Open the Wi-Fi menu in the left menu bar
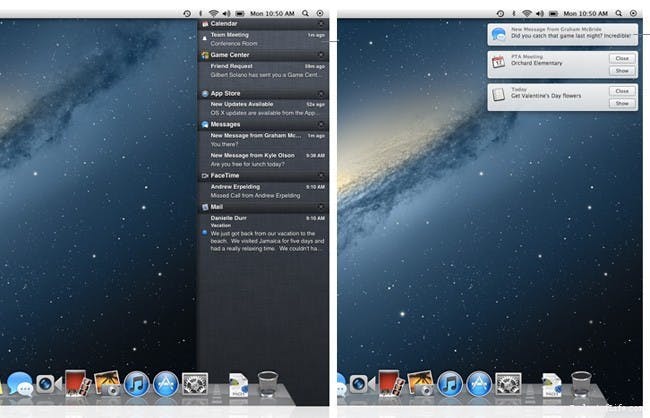650x418 pixels. pos(213,13)
